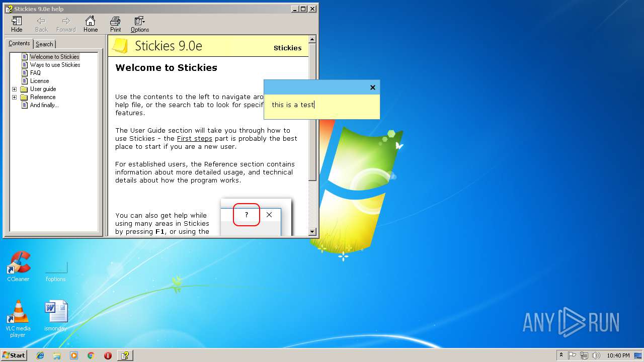Click the Forward toolbar button

coord(66,24)
